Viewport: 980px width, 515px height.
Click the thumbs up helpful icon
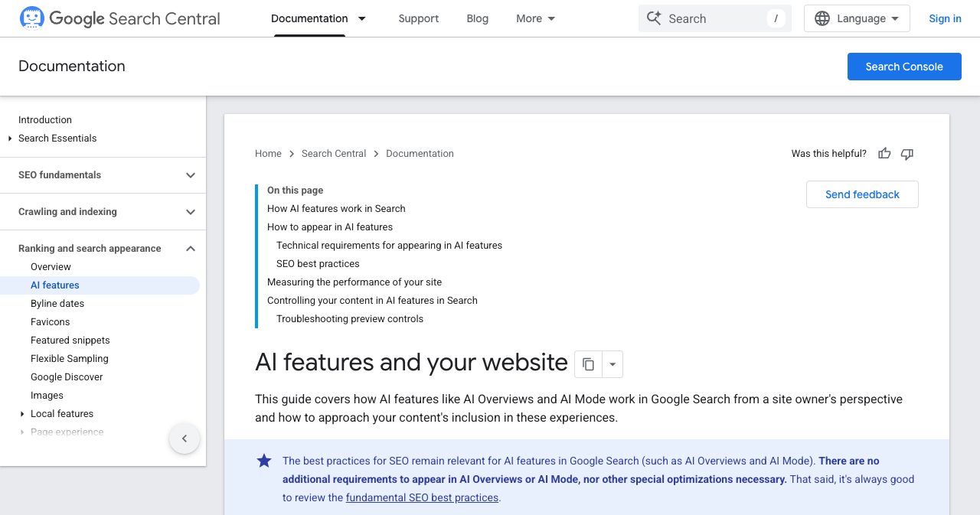click(884, 154)
